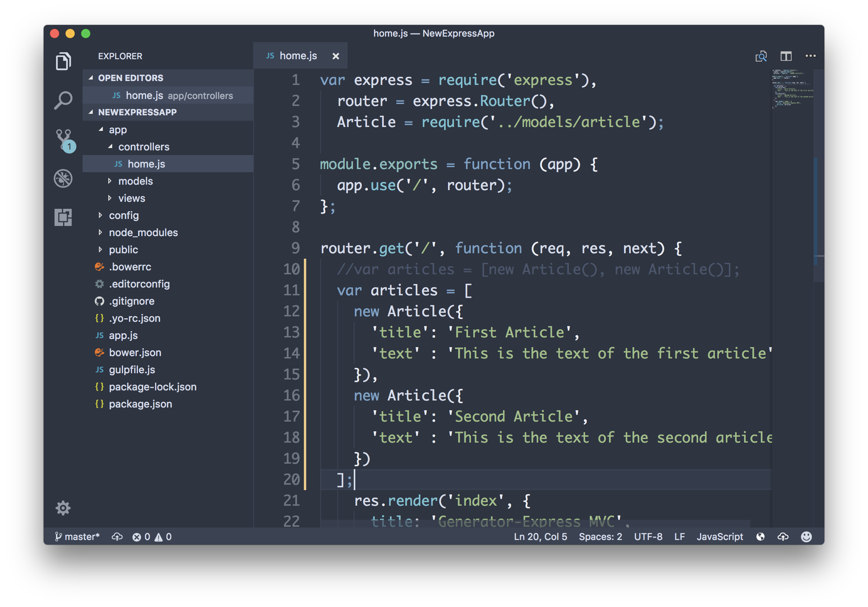868x607 pixels.
Task: Open the Debug view in the activity bar
Action: (x=63, y=178)
